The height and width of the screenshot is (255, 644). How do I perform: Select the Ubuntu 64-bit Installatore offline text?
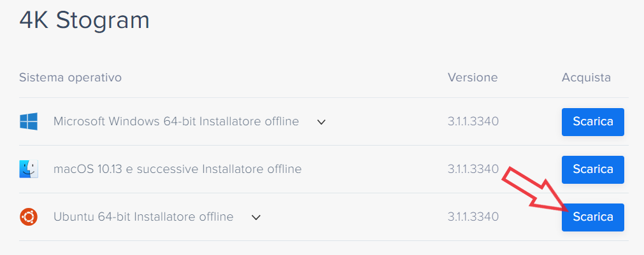pyautogui.click(x=143, y=217)
